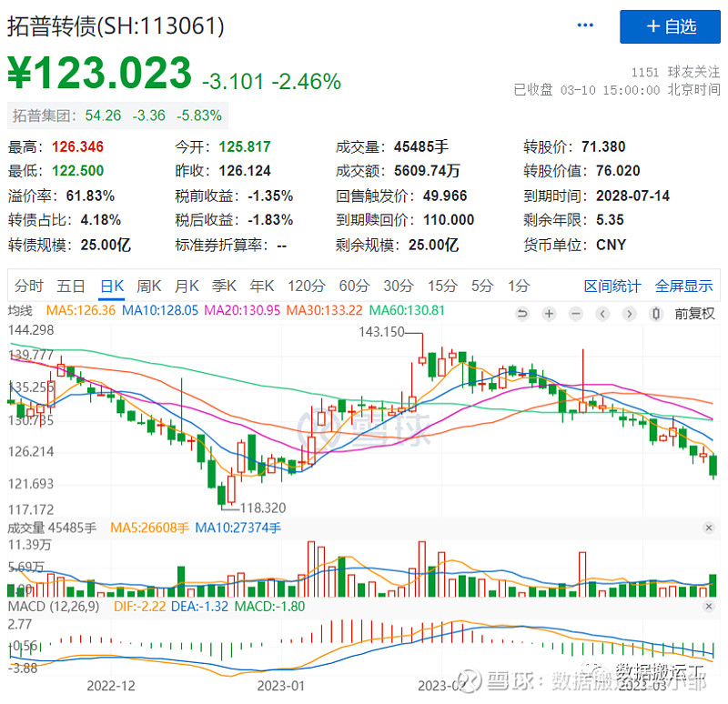This screenshot has height=704, width=728.
Task: Click the DEA:-1.32 MACD value
Action: pos(199,606)
